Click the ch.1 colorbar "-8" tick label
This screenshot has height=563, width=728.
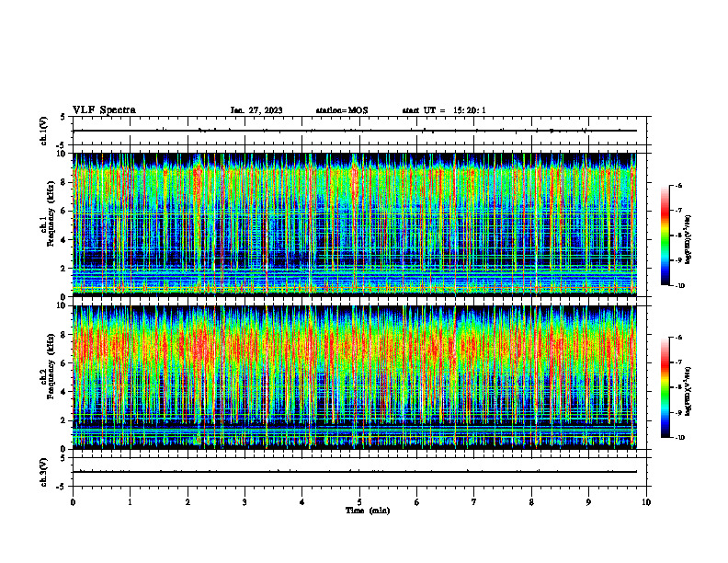click(678, 236)
